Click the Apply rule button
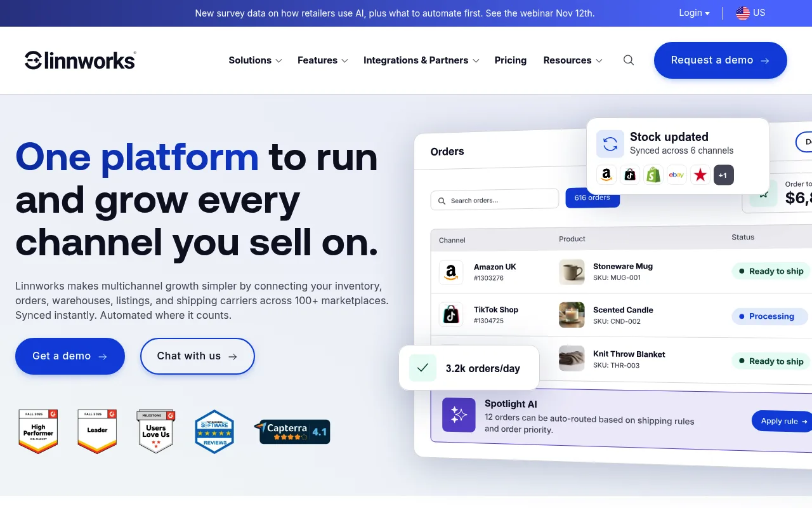Viewport: 812px width, 508px height. click(x=783, y=421)
